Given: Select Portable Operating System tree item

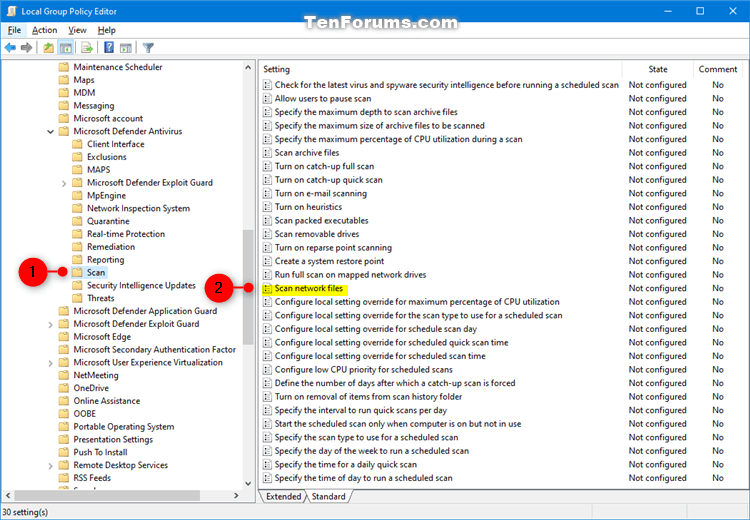Looking at the screenshot, I should [x=123, y=427].
